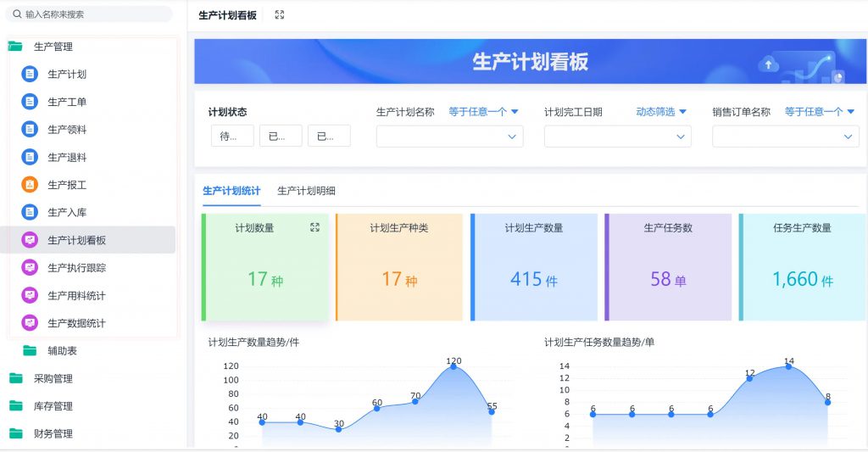The image size is (868, 452).
Task: Click the 采购管理 folder icon
Action: (16, 378)
